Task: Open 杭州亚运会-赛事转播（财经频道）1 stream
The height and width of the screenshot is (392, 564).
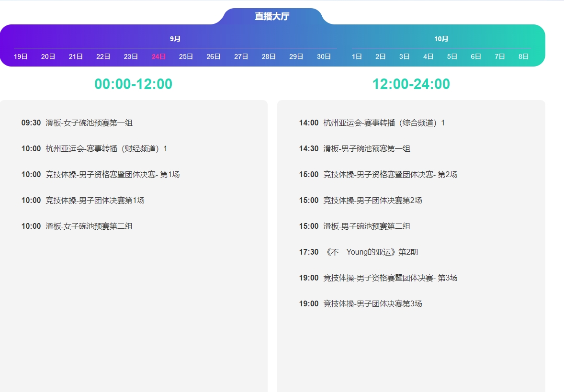Action: point(106,149)
